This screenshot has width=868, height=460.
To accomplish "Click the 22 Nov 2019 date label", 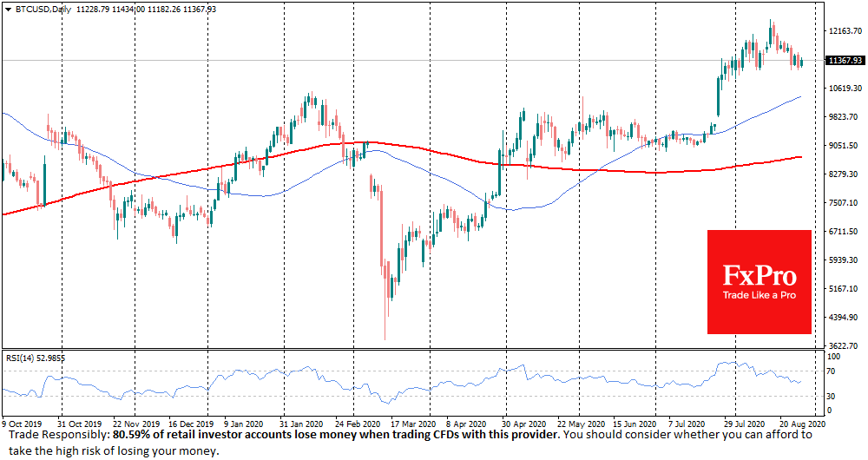I will pyautogui.click(x=136, y=424).
